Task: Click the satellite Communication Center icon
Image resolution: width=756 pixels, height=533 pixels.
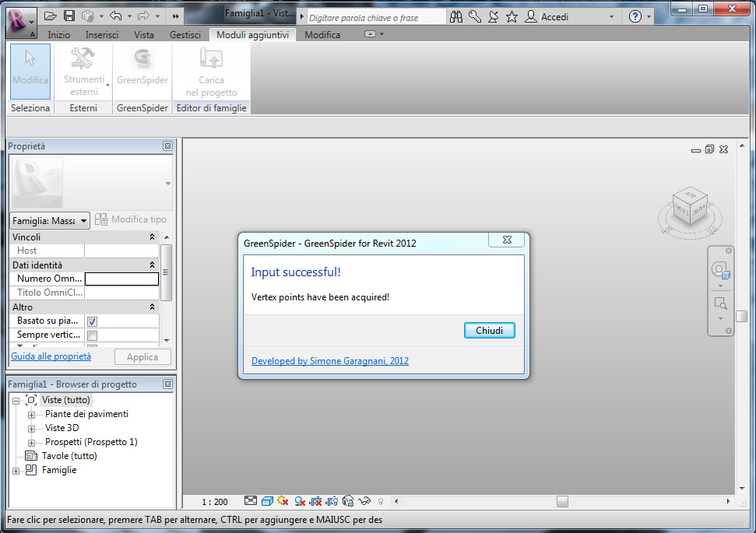Action: (x=494, y=17)
